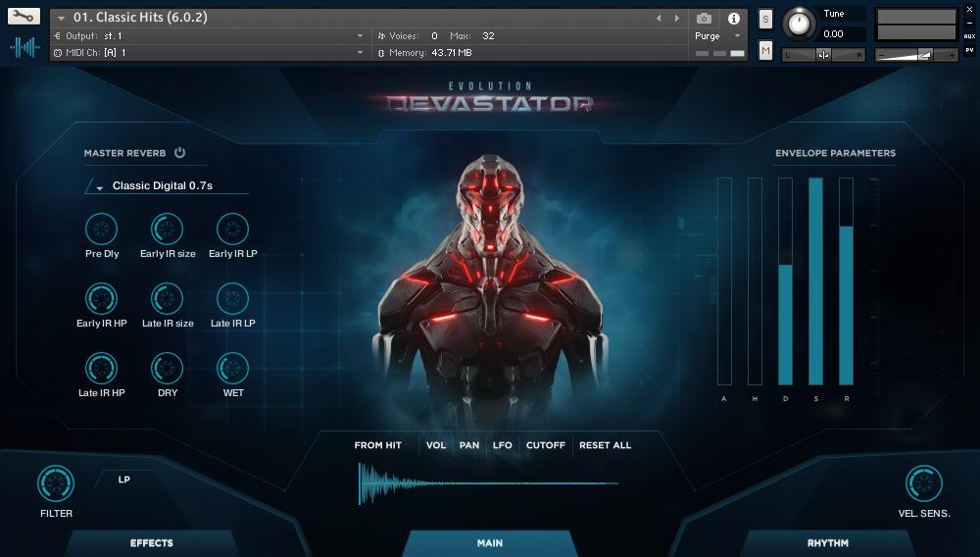Click the Early IR LP knob

pos(232,228)
